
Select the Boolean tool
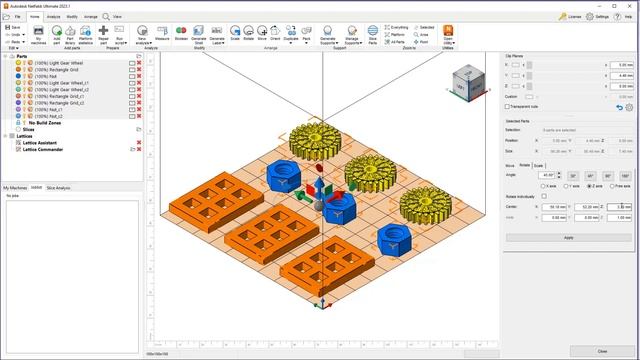coord(181,33)
